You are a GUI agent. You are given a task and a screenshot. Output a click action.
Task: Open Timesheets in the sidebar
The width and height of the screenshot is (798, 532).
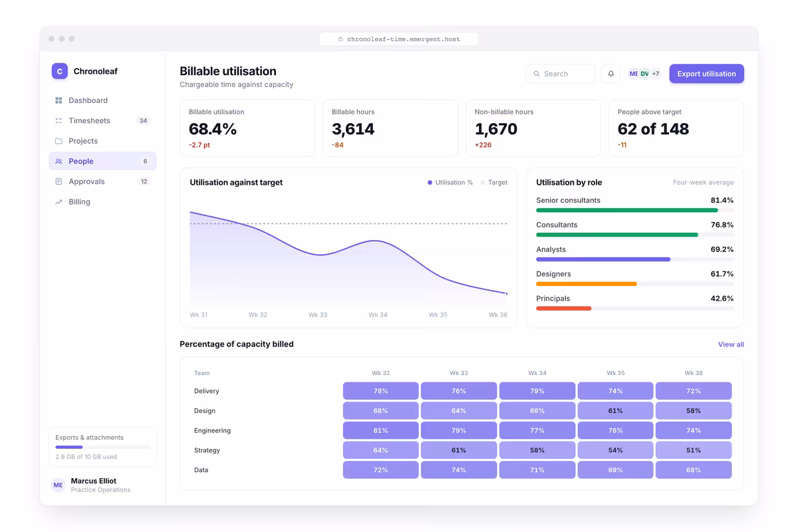(x=102, y=120)
